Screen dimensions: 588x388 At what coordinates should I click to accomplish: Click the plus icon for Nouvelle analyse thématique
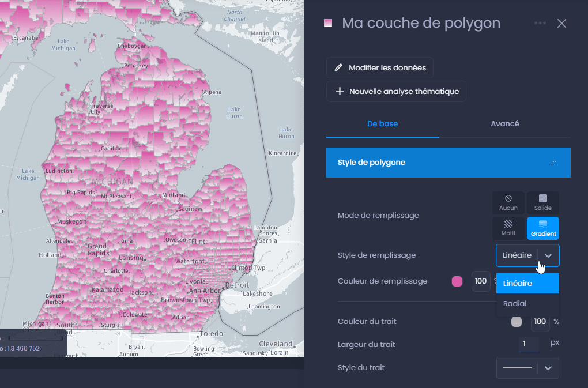tap(340, 91)
